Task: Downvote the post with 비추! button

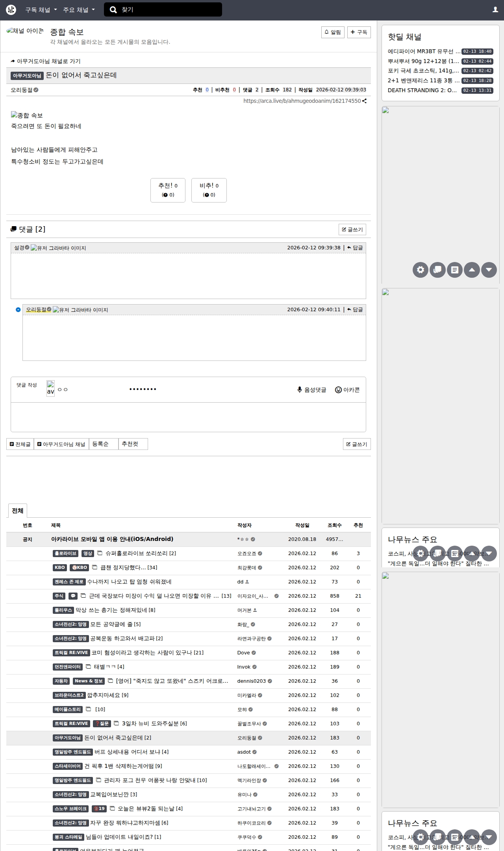Action: [x=209, y=190]
